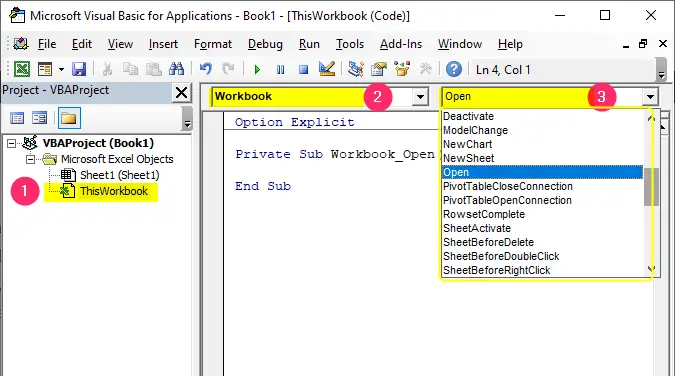This screenshot has width=675, height=376.
Task: Choose NewSheet from the procedure list
Action: (542, 158)
